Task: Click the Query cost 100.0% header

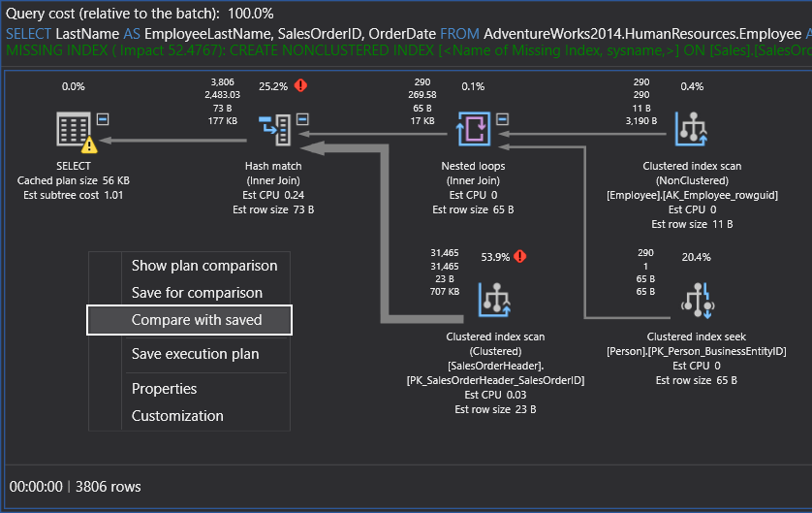Action: click(x=140, y=14)
